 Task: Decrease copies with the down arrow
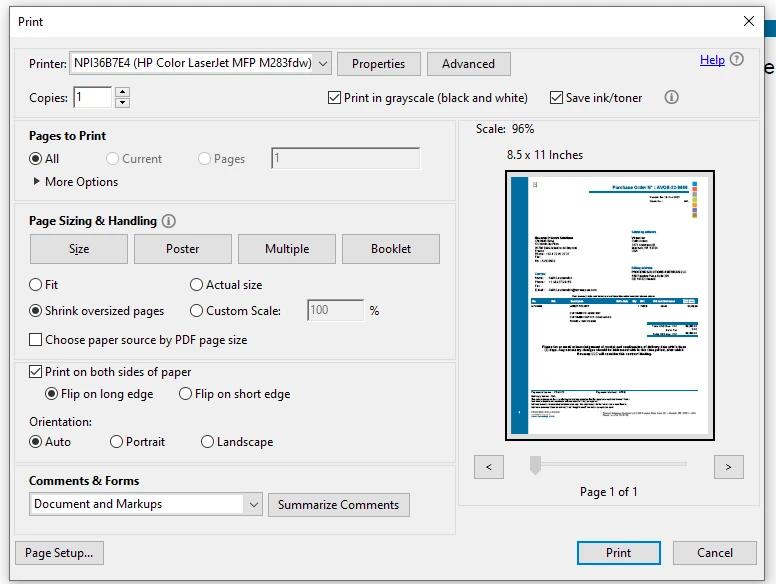[x=122, y=102]
